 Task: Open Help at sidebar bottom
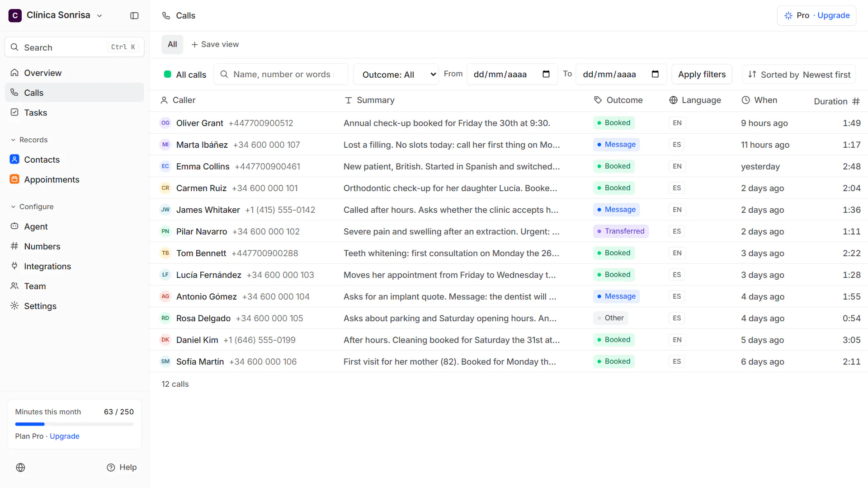[x=122, y=468]
